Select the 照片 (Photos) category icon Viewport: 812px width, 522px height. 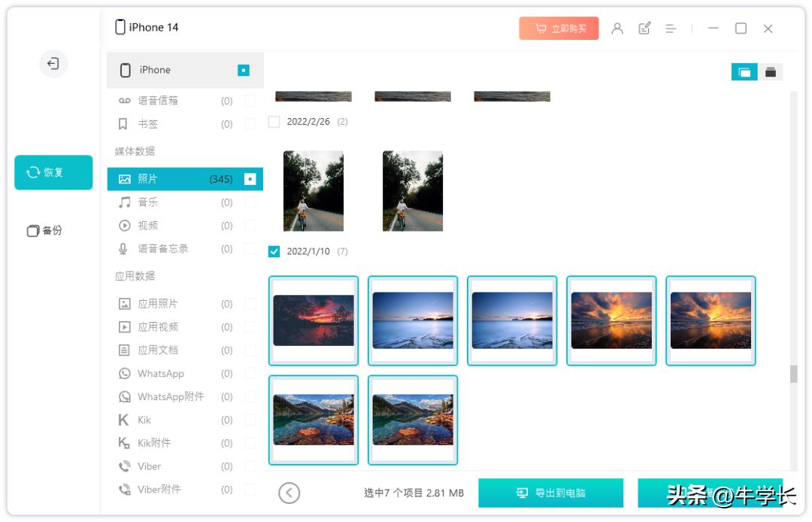(125, 179)
